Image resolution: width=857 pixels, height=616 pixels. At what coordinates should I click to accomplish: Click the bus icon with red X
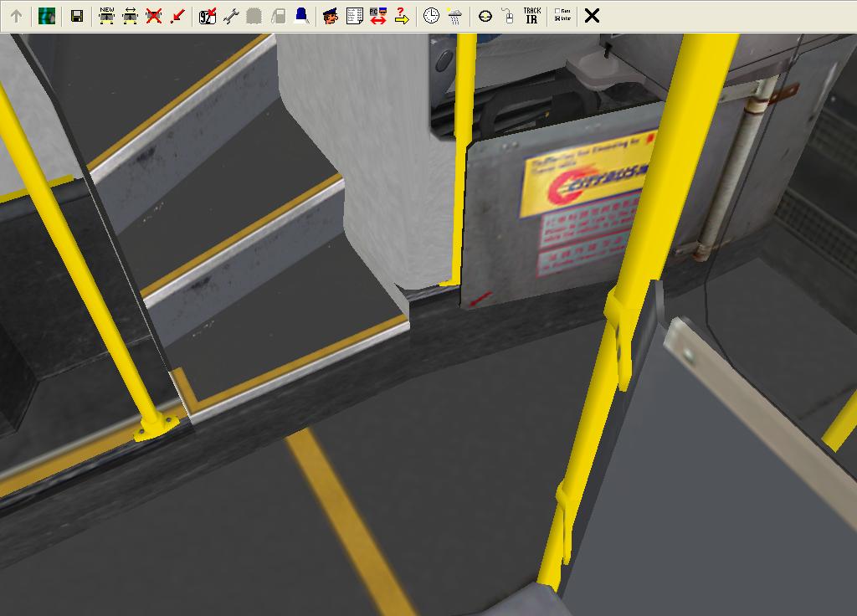point(153,16)
